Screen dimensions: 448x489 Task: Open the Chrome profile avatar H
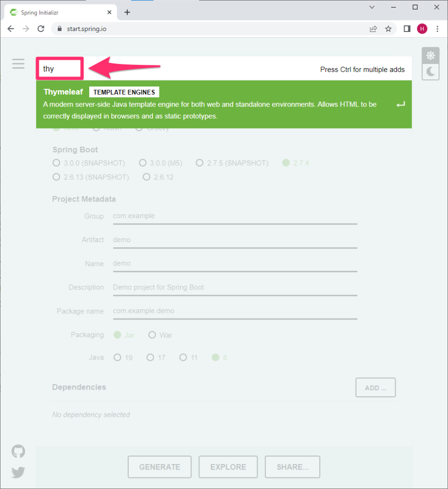422,29
